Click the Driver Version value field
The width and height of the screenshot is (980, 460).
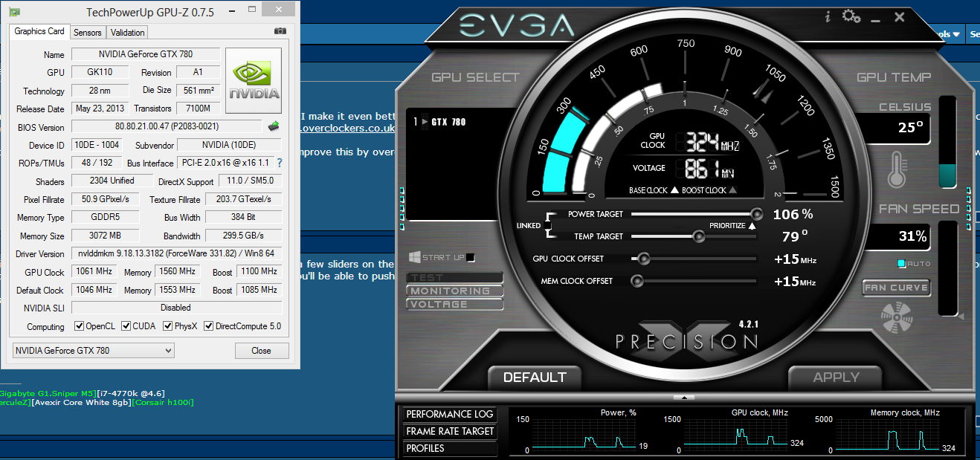[176, 253]
